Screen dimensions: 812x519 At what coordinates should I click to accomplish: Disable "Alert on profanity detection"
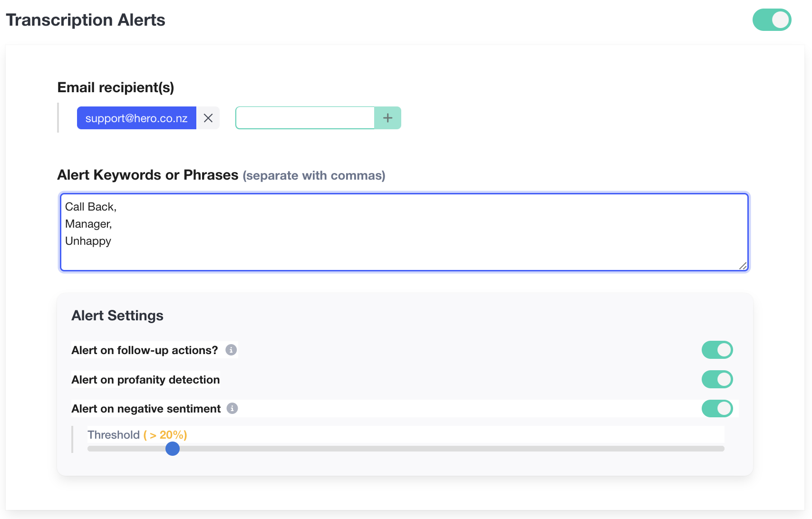click(x=717, y=379)
